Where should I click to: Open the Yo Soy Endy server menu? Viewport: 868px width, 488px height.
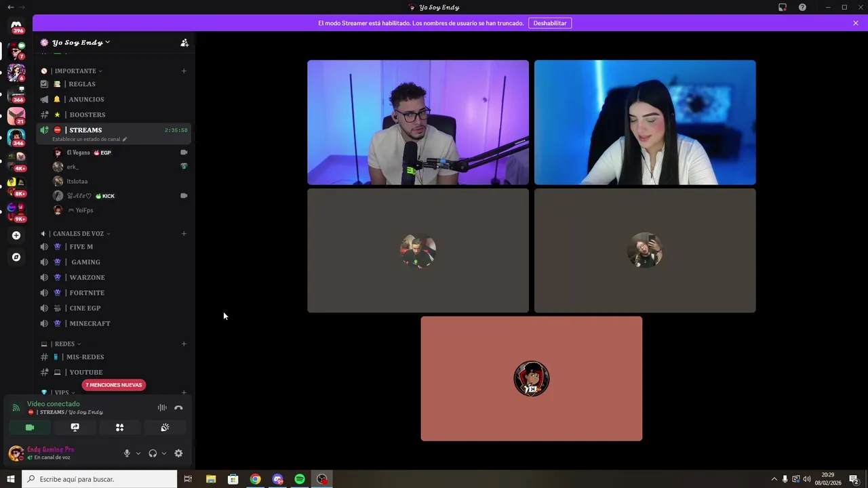(x=81, y=43)
